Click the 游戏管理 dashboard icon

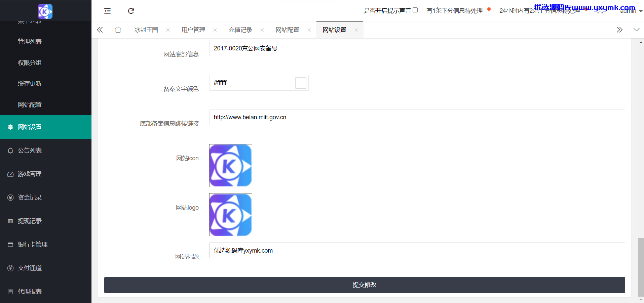pos(10,174)
